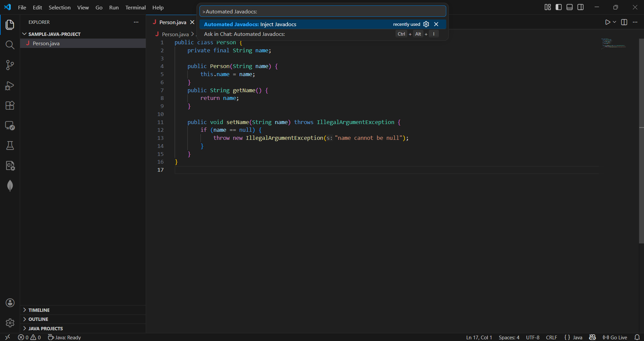Open Run and Debug view

10,86
